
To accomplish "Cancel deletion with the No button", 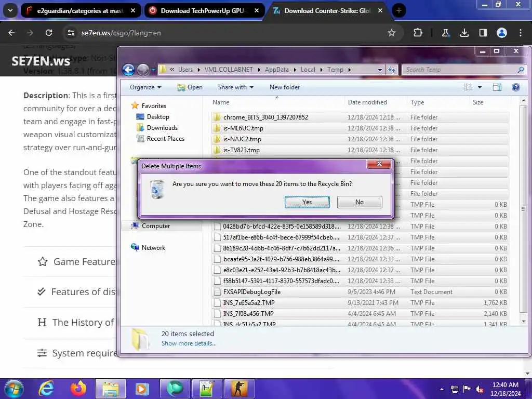I will coord(360,202).
